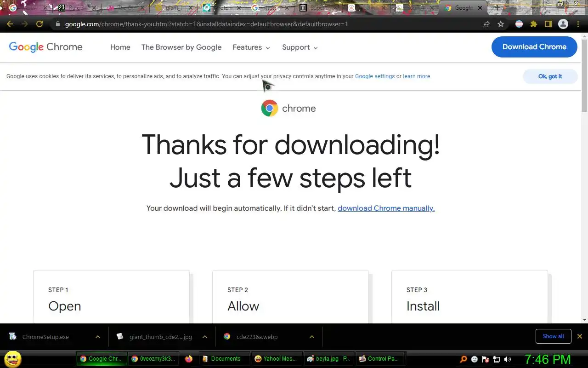
Task: Follow the learn more link
Action: [417, 76]
